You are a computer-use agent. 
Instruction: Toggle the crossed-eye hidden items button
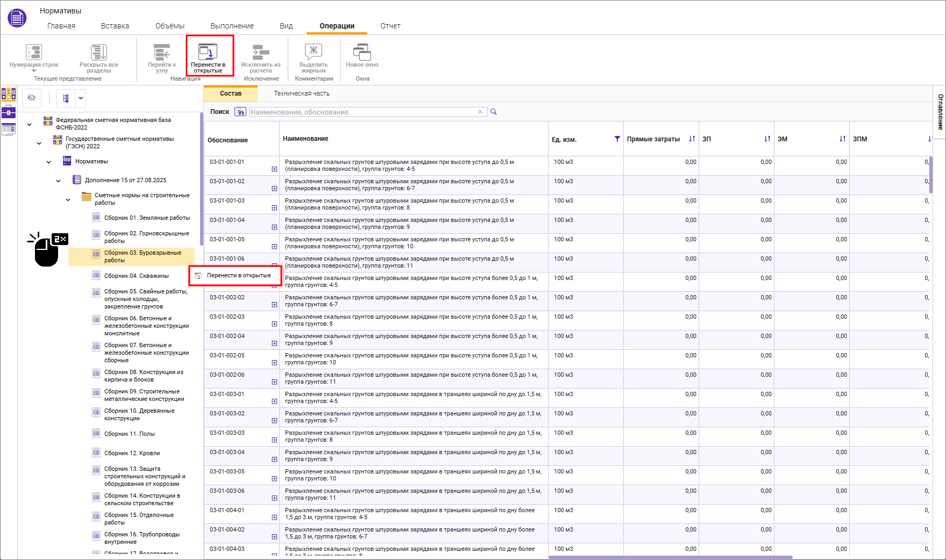tap(32, 98)
